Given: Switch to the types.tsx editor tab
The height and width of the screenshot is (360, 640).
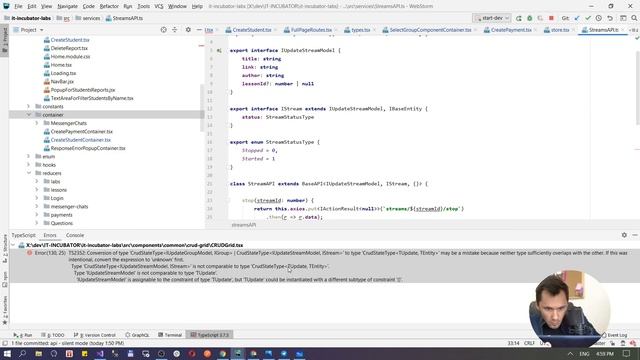Looking at the screenshot, I should tap(360, 30).
